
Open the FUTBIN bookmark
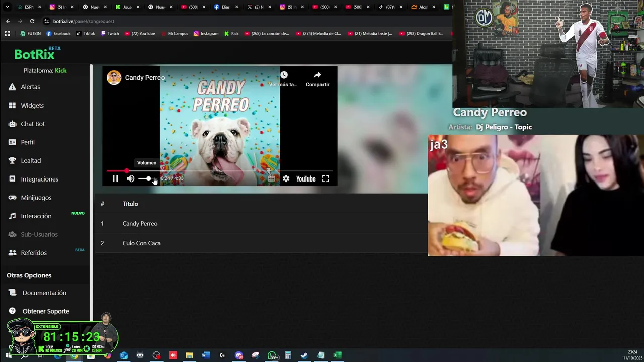pos(30,34)
